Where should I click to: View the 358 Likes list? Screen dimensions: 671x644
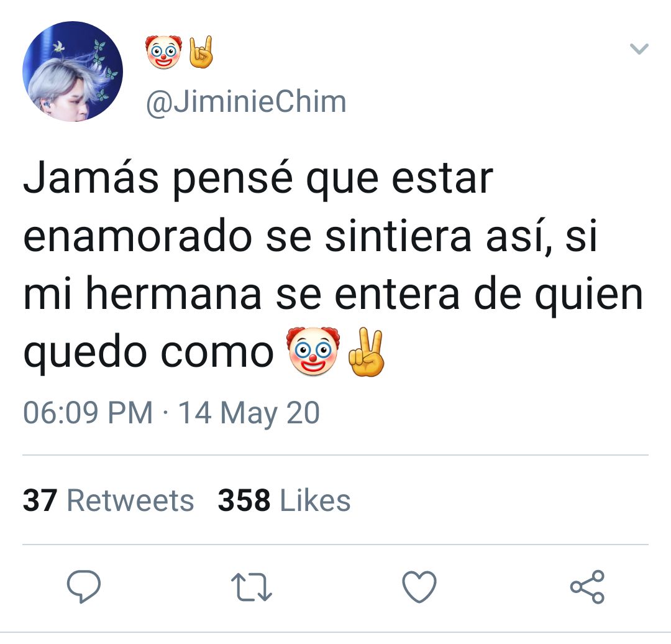284,500
